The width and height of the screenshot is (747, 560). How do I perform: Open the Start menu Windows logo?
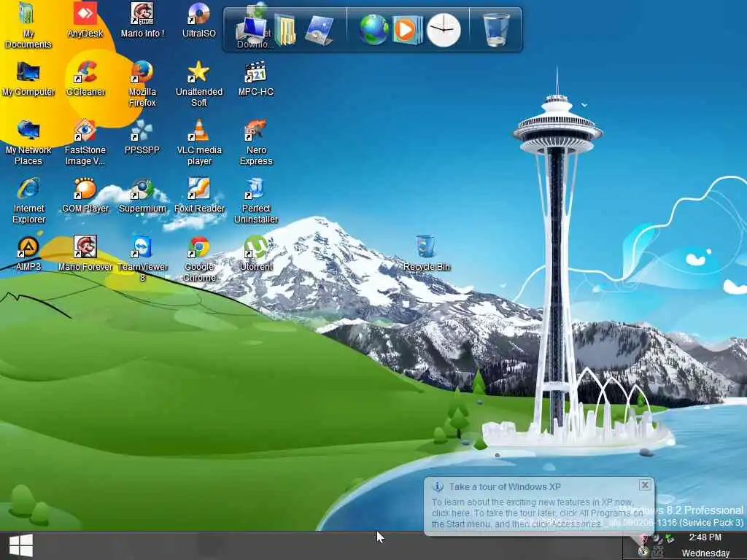pos(21,545)
